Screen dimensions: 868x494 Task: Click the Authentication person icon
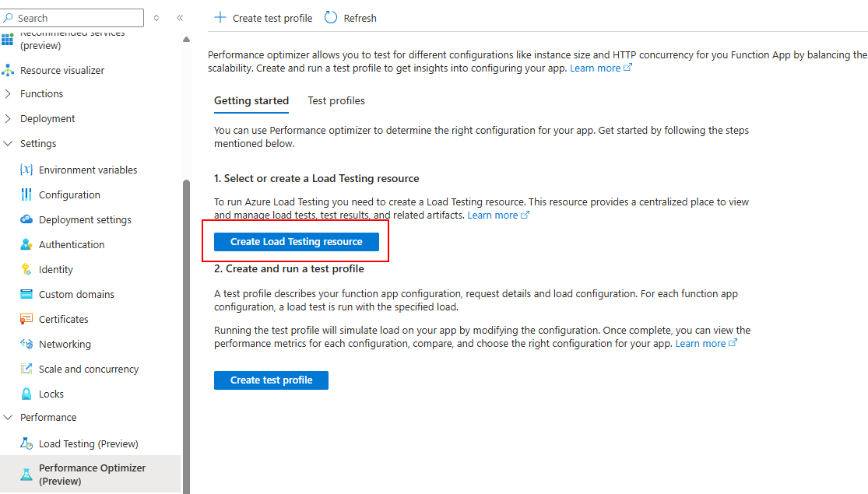(26, 244)
